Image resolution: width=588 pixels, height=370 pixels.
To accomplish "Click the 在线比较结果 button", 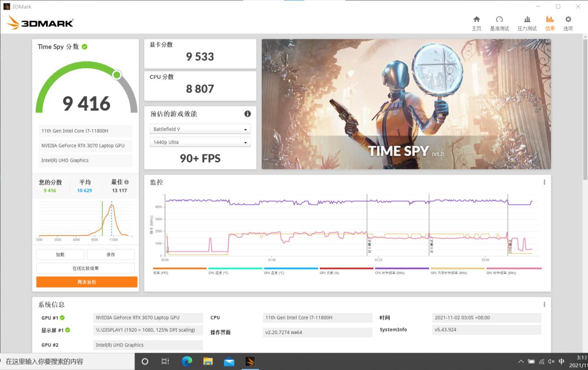I will click(x=86, y=268).
